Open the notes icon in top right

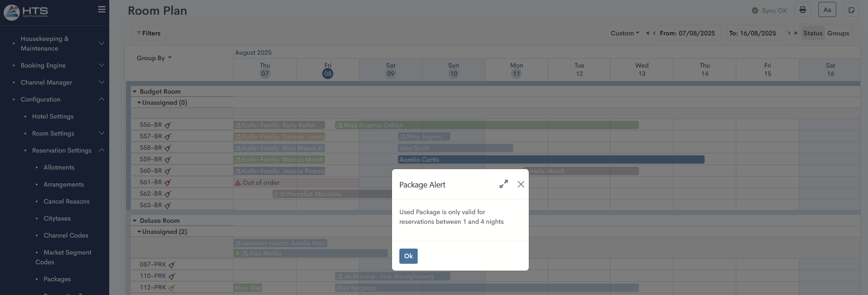(x=851, y=10)
